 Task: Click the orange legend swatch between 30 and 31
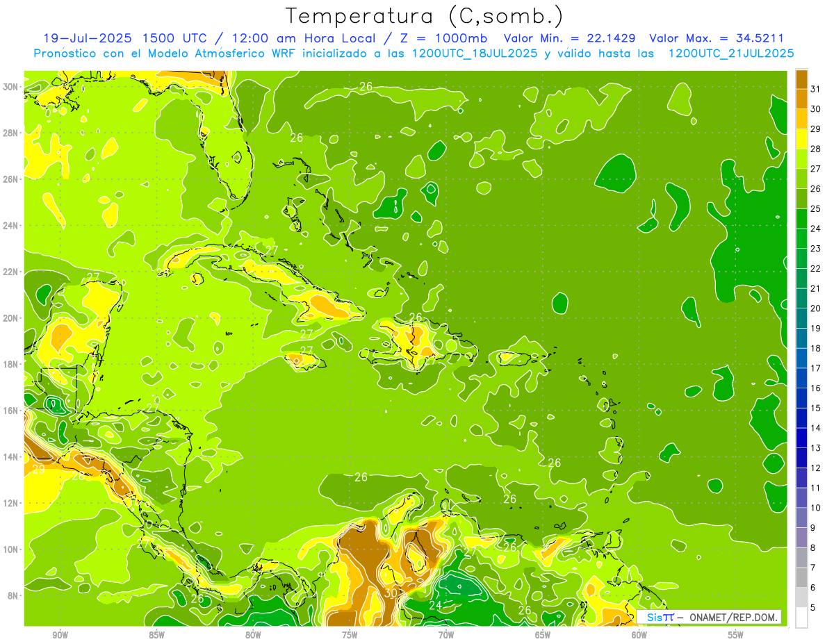pyautogui.click(x=801, y=99)
